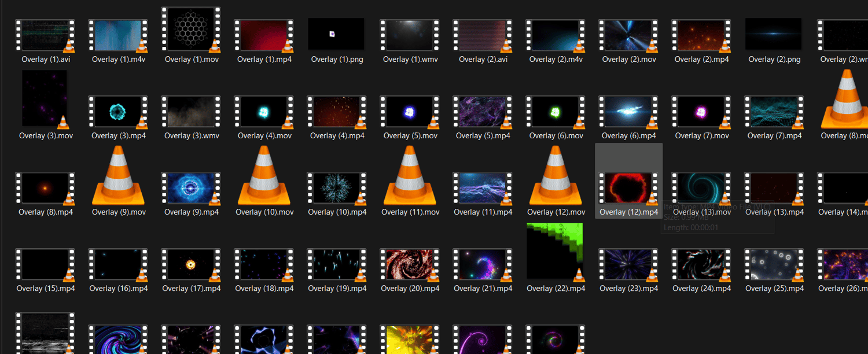Select the starburst Overlay (2).mov thumbnail

(628, 36)
